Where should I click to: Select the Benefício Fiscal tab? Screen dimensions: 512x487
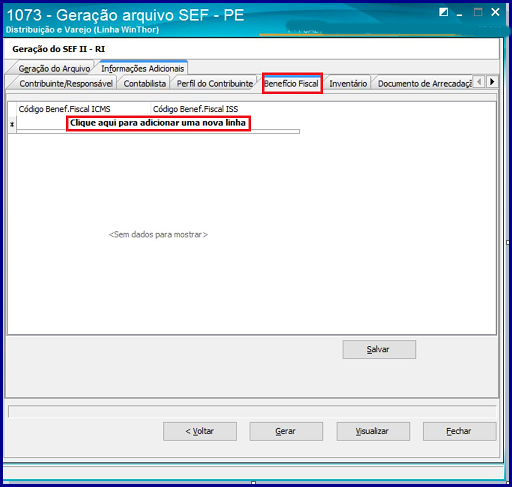coord(292,83)
